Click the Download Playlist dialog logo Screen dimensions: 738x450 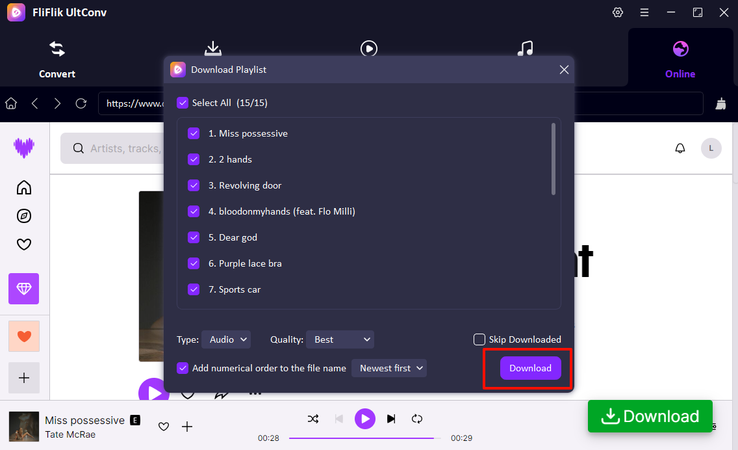[x=178, y=70]
